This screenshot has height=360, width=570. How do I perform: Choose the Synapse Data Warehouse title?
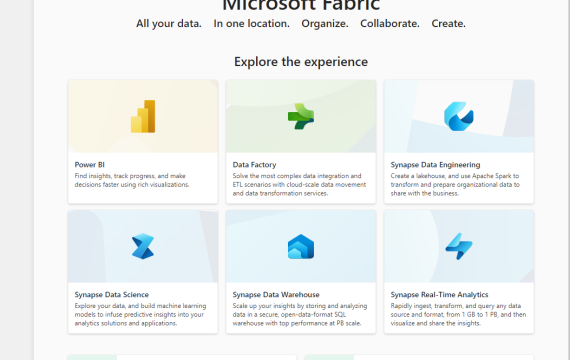click(276, 295)
